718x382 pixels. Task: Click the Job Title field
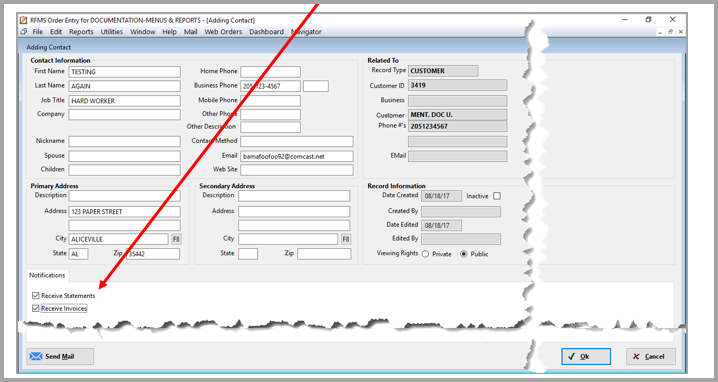coord(125,101)
